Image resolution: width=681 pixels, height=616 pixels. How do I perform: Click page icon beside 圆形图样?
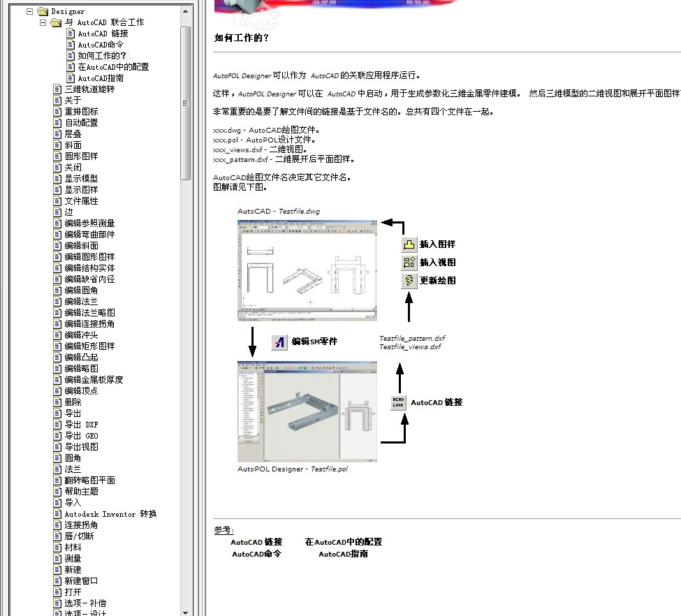tap(57, 156)
